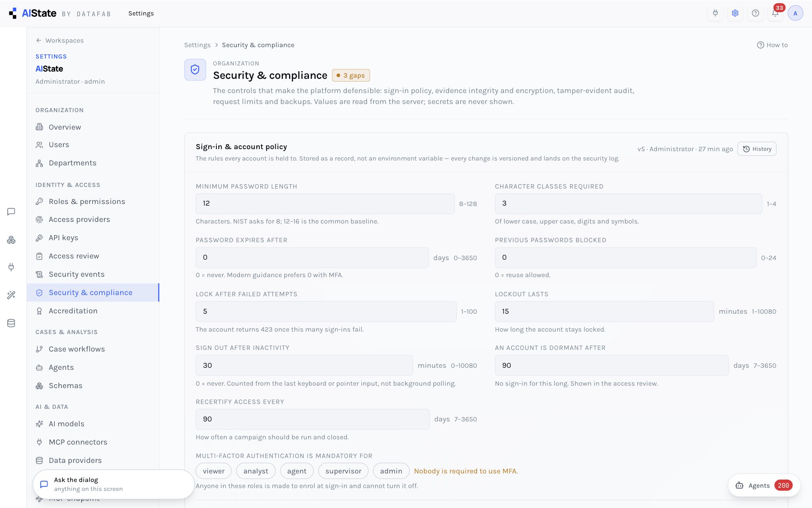Toggle viewer role for mandatory MFA
The image size is (812, 508).
pos(214,471)
